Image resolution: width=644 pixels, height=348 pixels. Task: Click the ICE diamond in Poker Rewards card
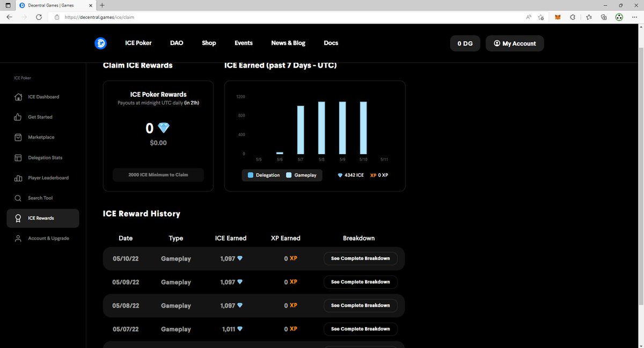[x=163, y=128]
